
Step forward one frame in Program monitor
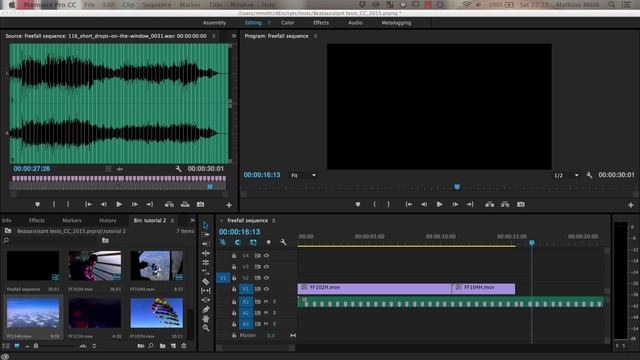(x=455, y=204)
